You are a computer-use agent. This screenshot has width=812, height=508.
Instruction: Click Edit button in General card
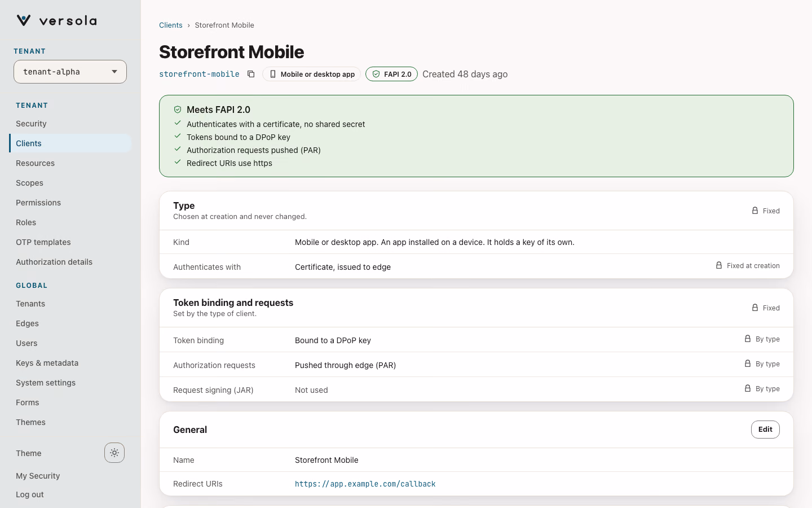point(765,430)
